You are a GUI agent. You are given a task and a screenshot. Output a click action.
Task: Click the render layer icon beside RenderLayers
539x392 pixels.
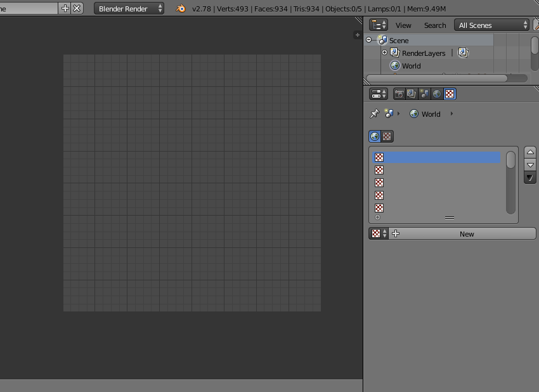(x=463, y=53)
